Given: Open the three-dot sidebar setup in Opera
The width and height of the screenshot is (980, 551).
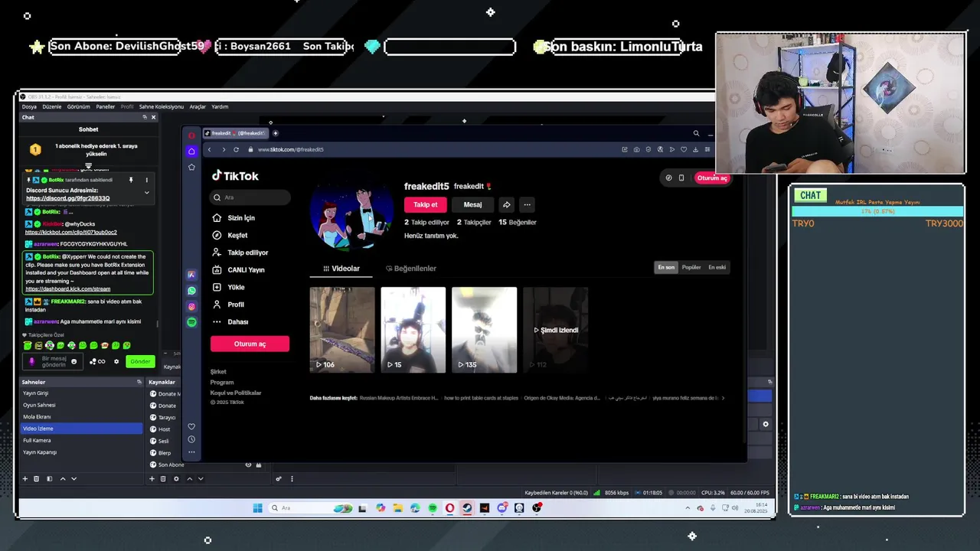Looking at the screenshot, I should 191,452.
